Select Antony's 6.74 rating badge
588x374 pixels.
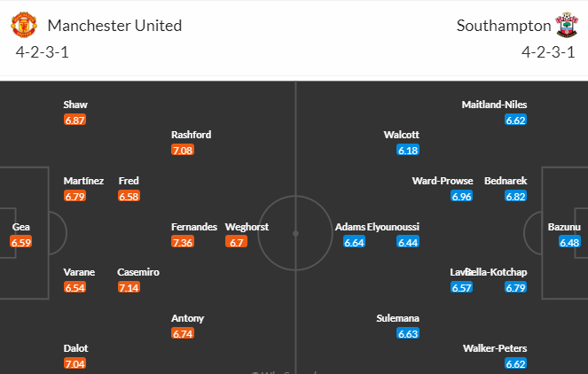point(183,333)
